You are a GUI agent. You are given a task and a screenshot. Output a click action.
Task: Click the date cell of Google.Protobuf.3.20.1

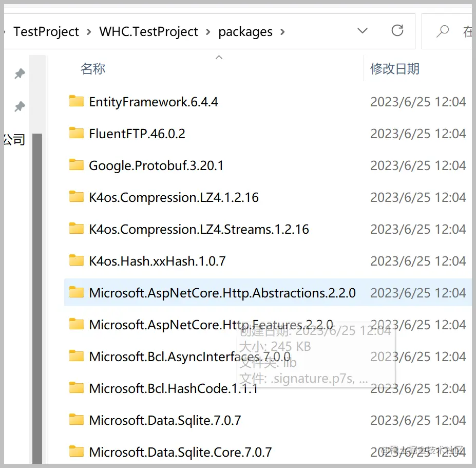(x=418, y=166)
